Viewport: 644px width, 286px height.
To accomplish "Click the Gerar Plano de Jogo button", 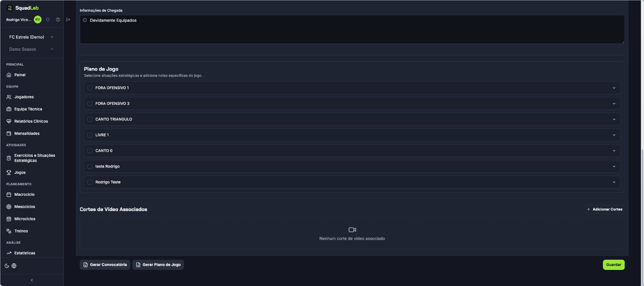I will click(x=158, y=265).
